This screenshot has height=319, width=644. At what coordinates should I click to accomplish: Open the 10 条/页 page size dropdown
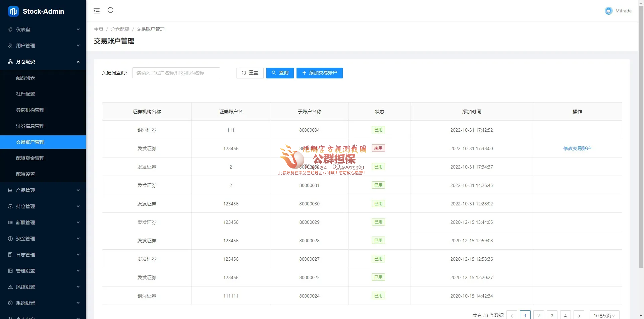(x=604, y=315)
